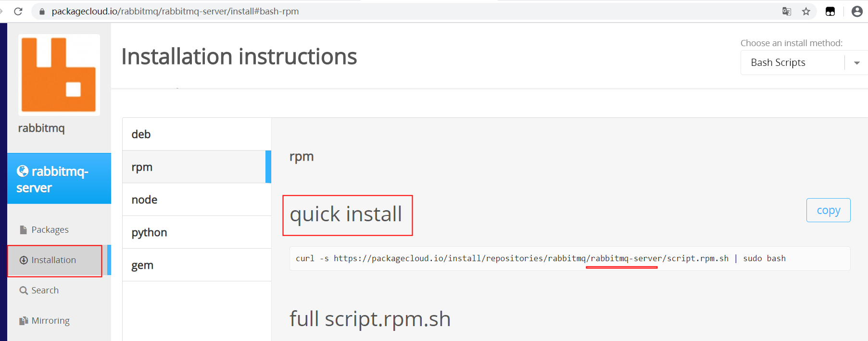
Task: Select the python tab
Action: click(x=197, y=232)
